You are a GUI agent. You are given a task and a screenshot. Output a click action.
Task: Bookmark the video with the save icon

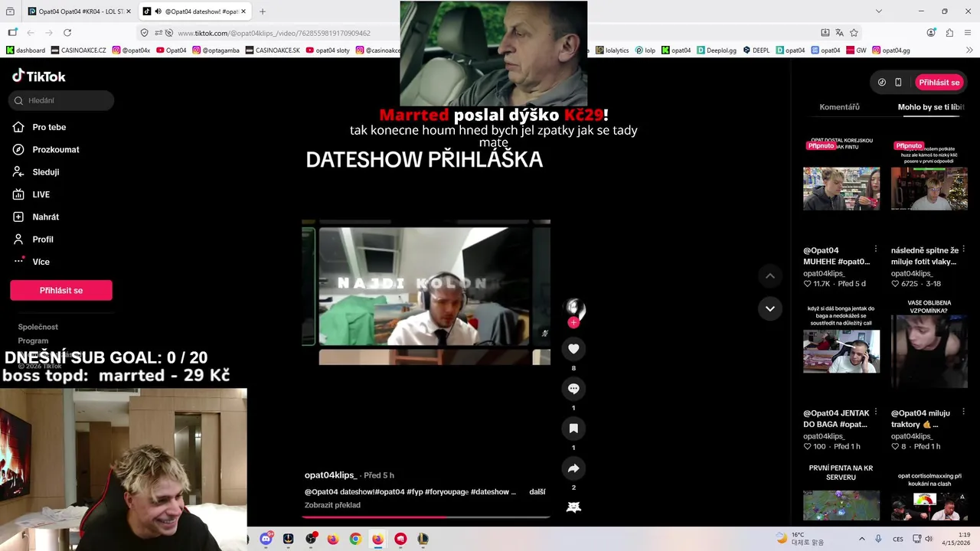coord(573,429)
